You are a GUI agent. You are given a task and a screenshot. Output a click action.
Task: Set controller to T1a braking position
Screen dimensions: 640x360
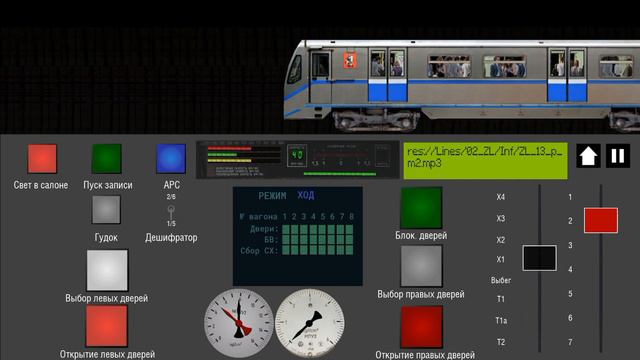501,321
